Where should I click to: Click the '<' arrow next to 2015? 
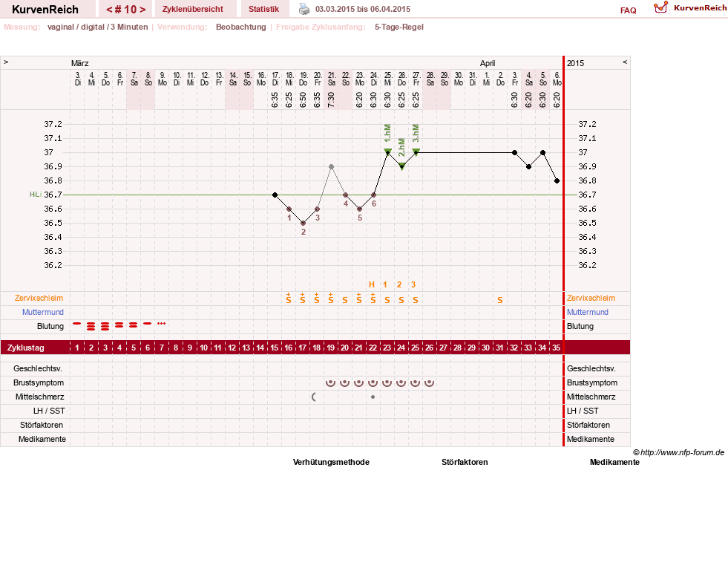[x=625, y=62]
